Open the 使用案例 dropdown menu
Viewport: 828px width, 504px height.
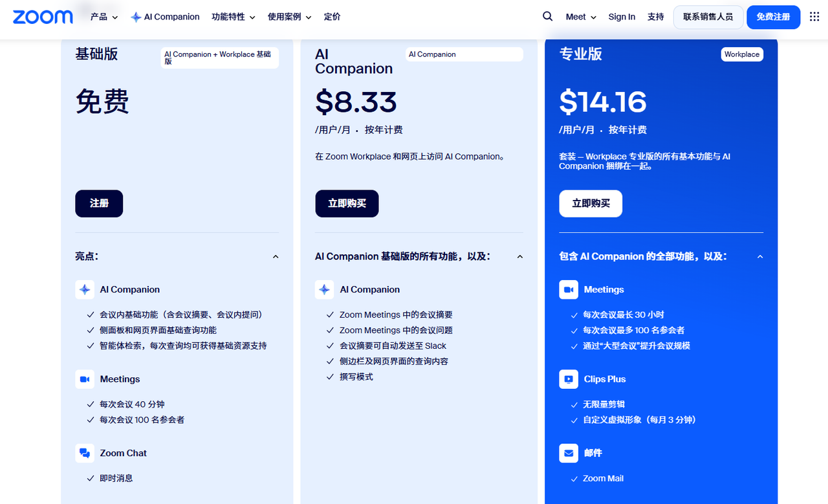pyautogui.click(x=290, y=17)
